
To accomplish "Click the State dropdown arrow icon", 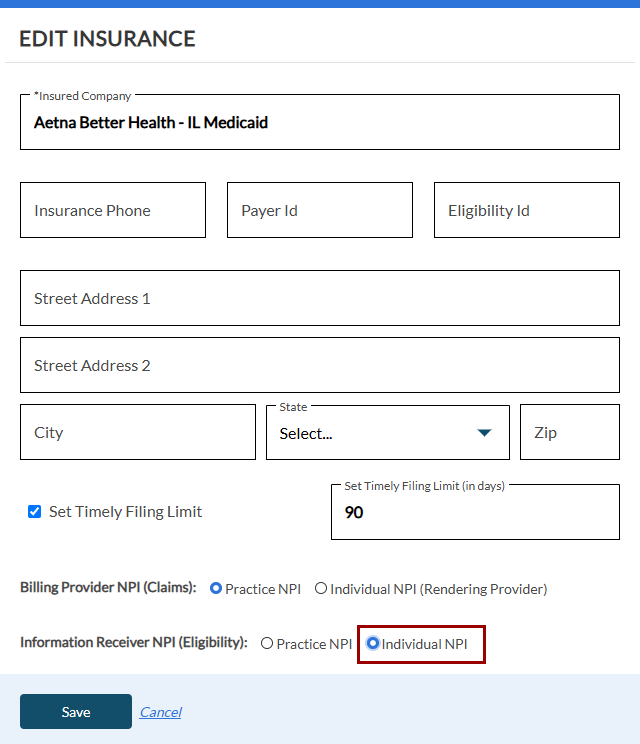I will pyautogui.click(x=485, y=433).
